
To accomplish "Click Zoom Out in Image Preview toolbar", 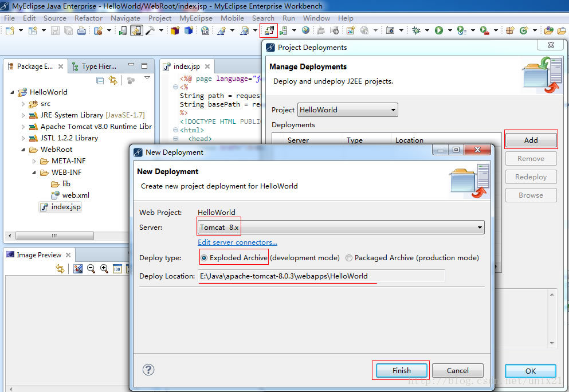I will pyautogui.click(x=91, y=269).
